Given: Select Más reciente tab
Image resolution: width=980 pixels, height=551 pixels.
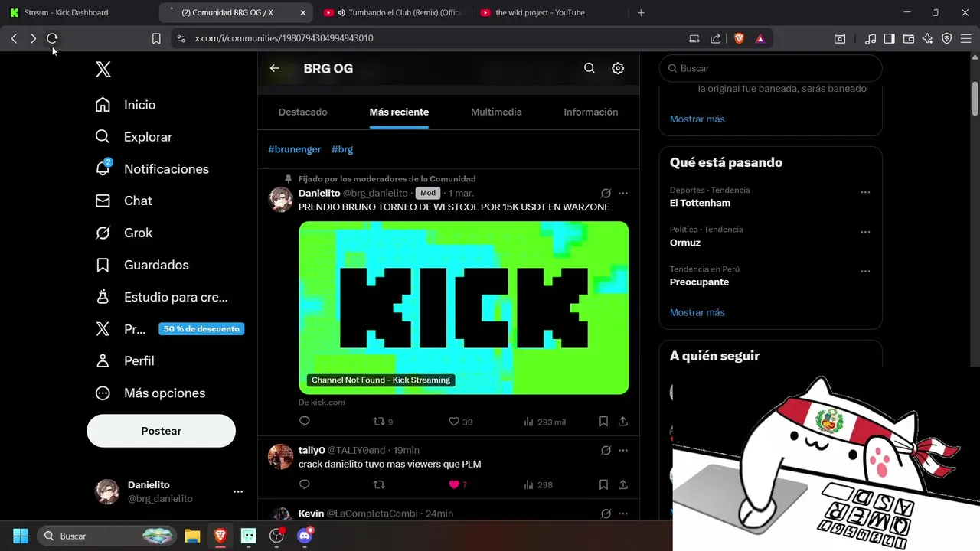Looking at the screenshot, I should (399, 112).
